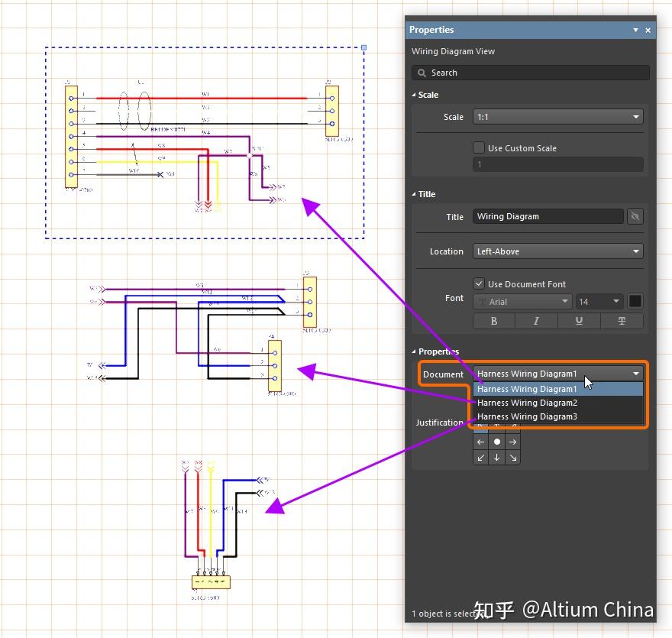Image resolution: width=672 pixels, height=638 pixels.
Task: Select the first wiring diagram view
Action: (x=205, y=143)
